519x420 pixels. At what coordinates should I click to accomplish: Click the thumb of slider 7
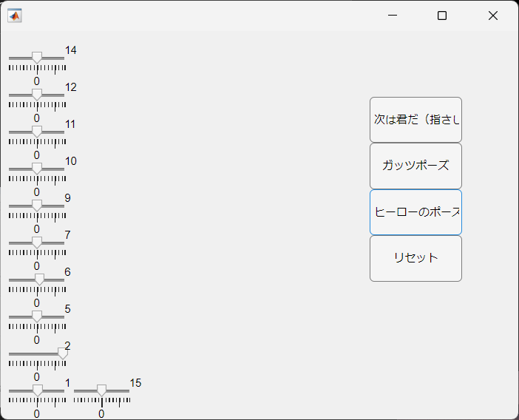(37, 243)
